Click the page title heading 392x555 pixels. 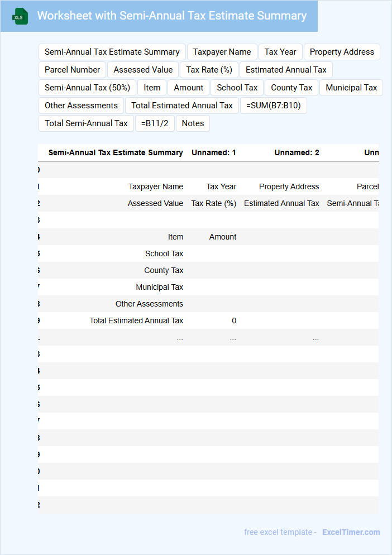point(172,16)
